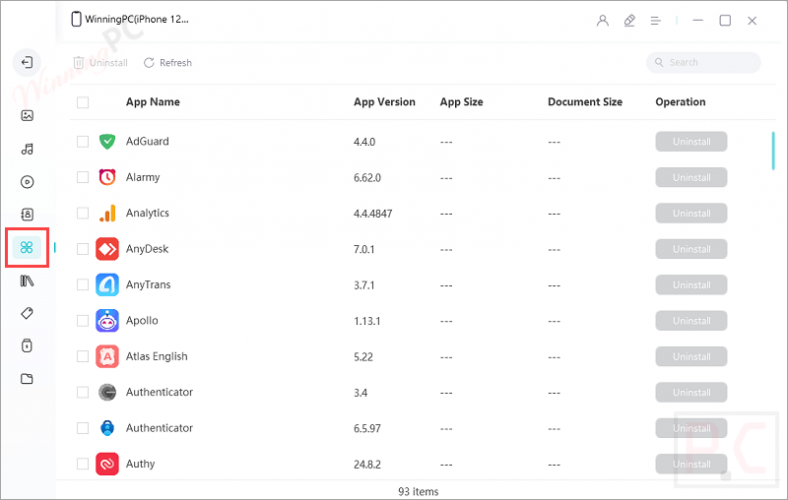Tick the checkbox for AdGuard
Screen dimensions: 788x500
tap(83, 142)
